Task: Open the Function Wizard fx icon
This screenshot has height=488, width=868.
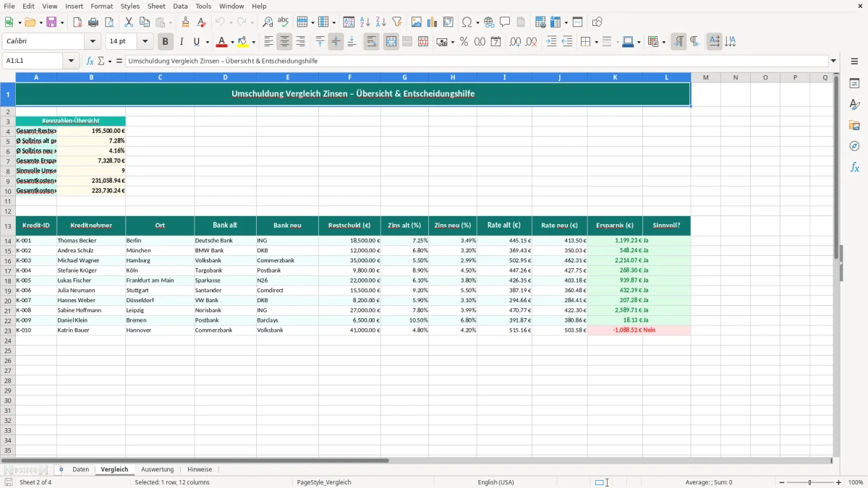Action: pos(90,61)
